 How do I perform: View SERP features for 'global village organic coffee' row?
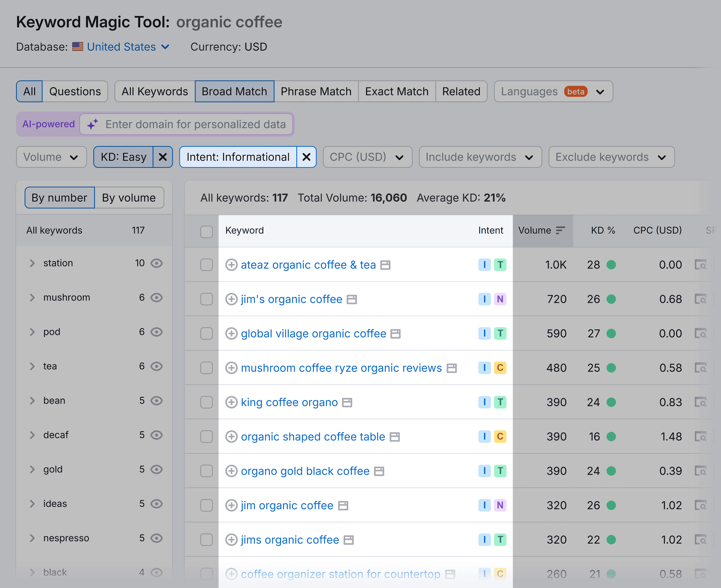pyautogui.click(x=700, y=334)
